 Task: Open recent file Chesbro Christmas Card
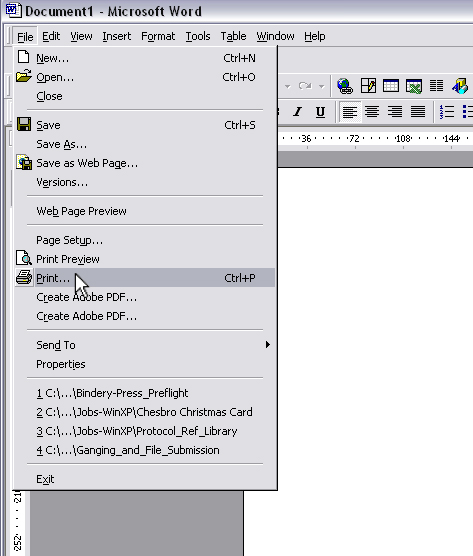[145, 412]
